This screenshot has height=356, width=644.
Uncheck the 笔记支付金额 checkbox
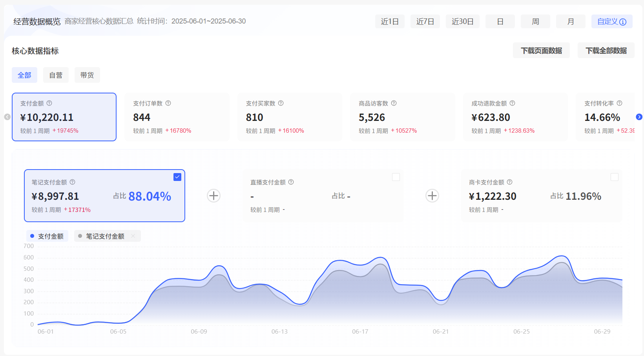point(177,177)
